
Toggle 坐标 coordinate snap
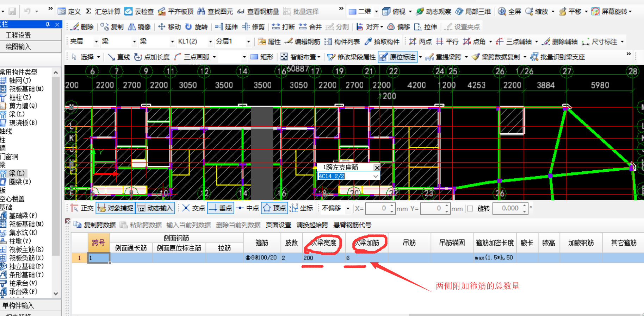click(302, 208)
